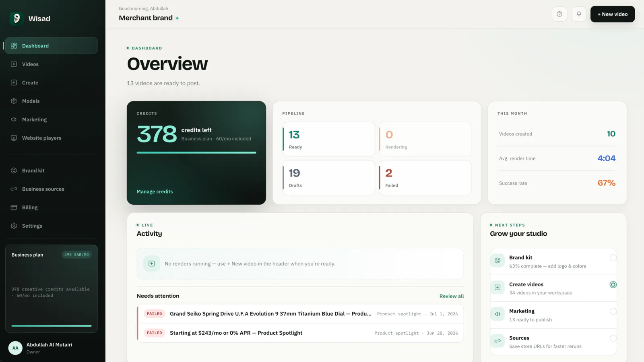Click the Billing card icon in sidebar
This screenshot has width=644, height=362.
pos(14,208)
